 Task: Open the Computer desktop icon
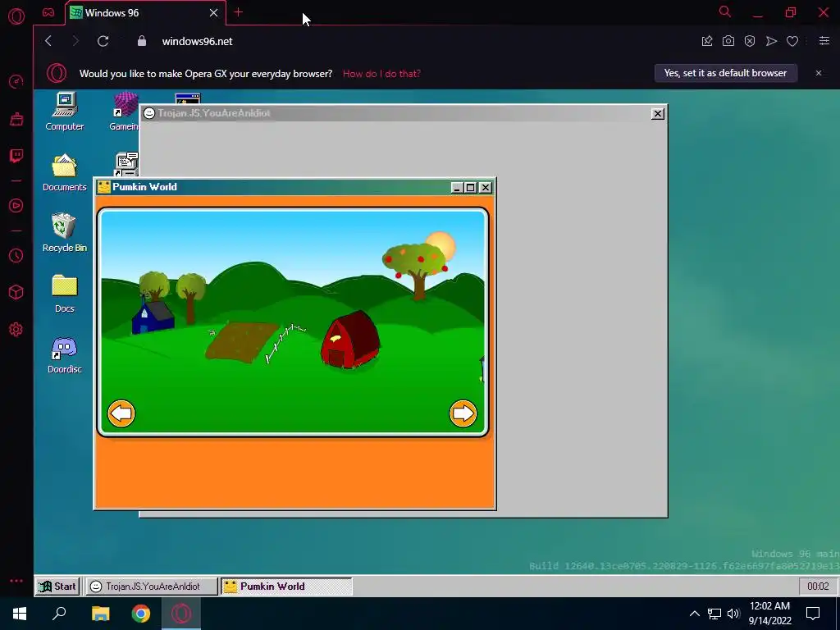(64, 112)
